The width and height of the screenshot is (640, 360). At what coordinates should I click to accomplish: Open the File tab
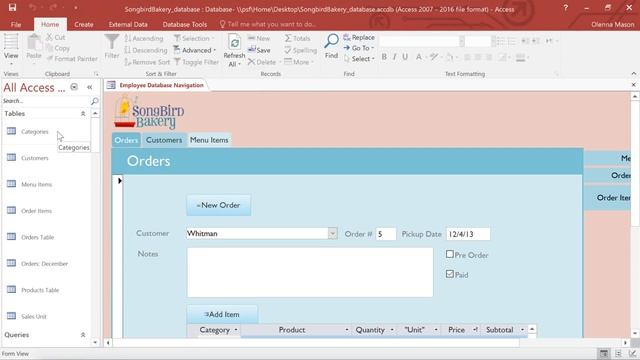16,24
